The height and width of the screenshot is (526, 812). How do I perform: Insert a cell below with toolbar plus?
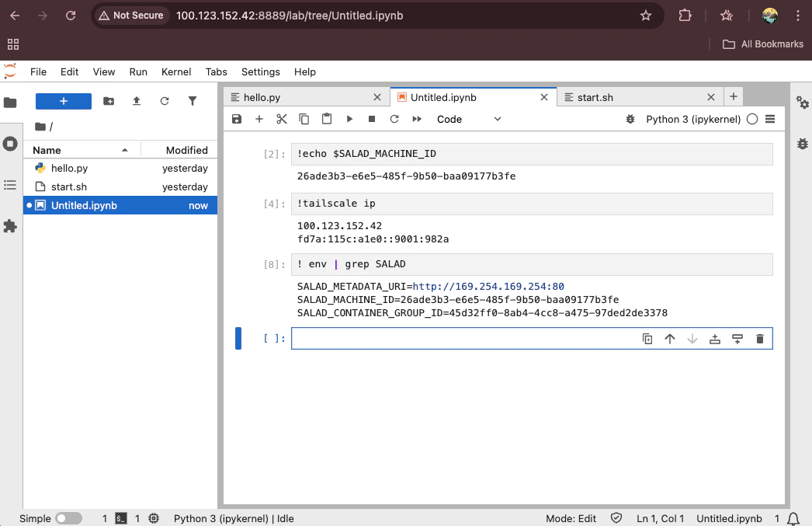259,119
